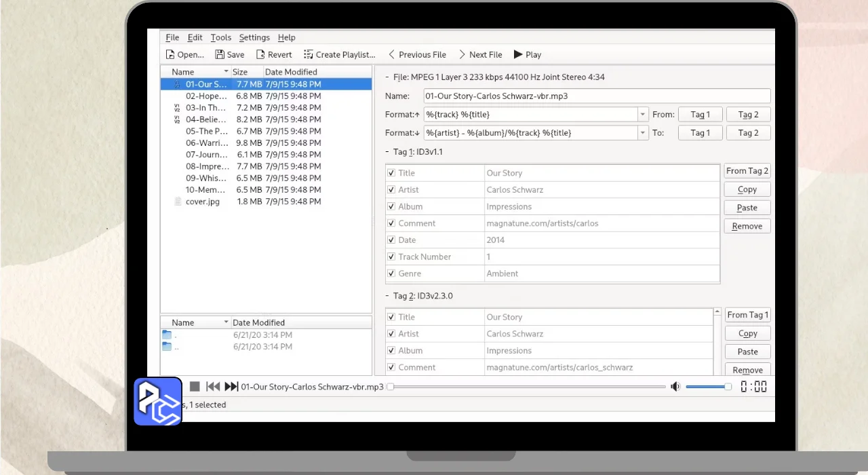Image resolution: width=868 pixels, height=475 pixels.
Task: Uncheck the Tag 2 Artist checkbox
Action: [x=391, y=334]
